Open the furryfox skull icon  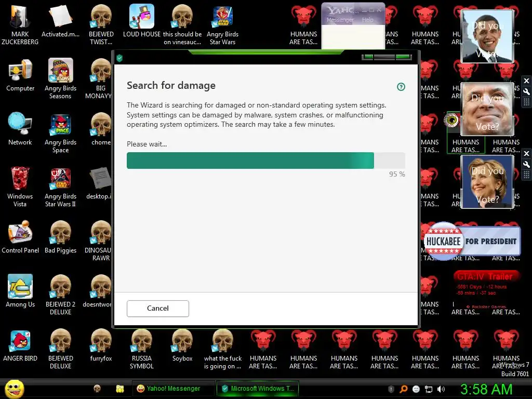[x=101, y=345]
